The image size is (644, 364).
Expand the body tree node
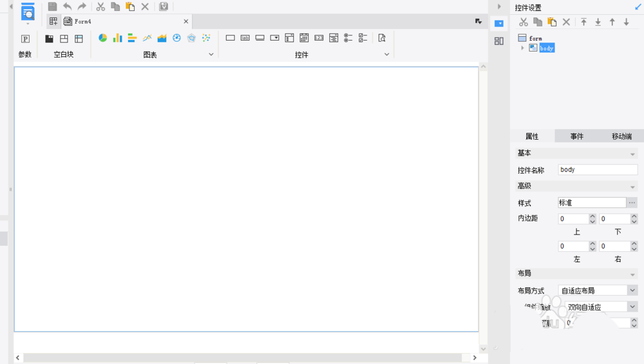click(x=522, y=48)
